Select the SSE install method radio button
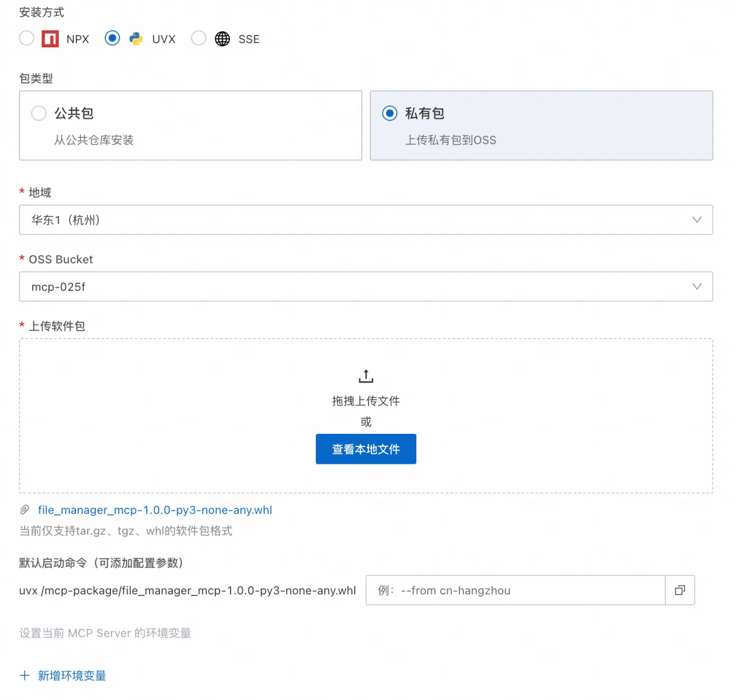The image size is (736, 700). [x=198, y=39]
